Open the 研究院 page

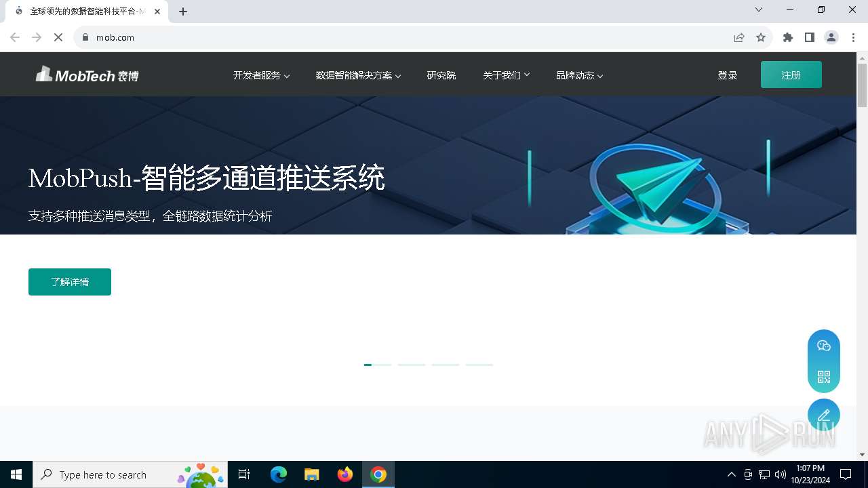[441, 75]
